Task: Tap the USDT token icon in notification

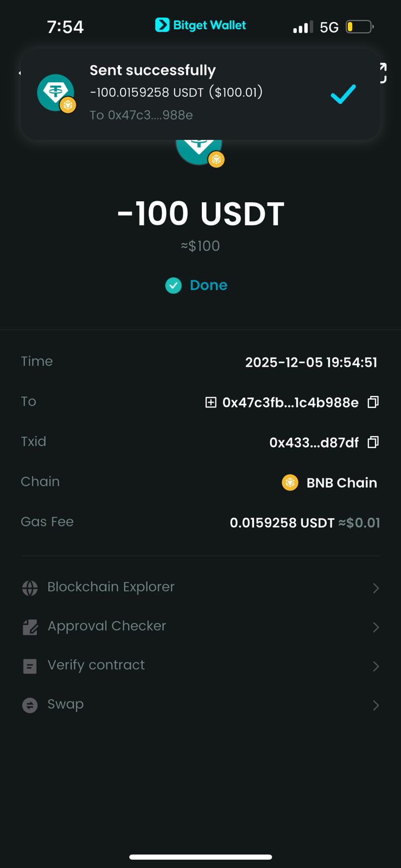Action: [x=56, y=93]
